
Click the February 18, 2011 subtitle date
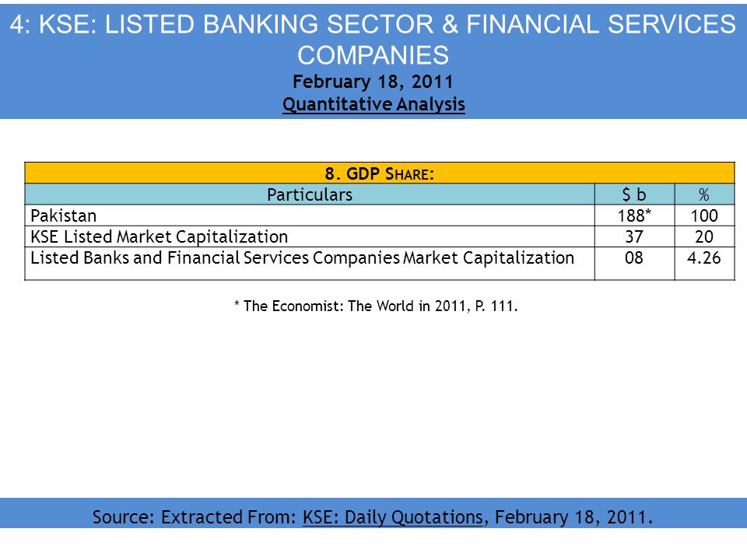[x=373, y=82]
